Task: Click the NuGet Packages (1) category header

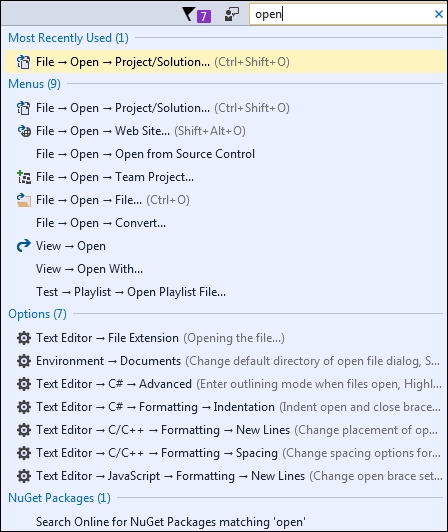Action: (59, 498)
